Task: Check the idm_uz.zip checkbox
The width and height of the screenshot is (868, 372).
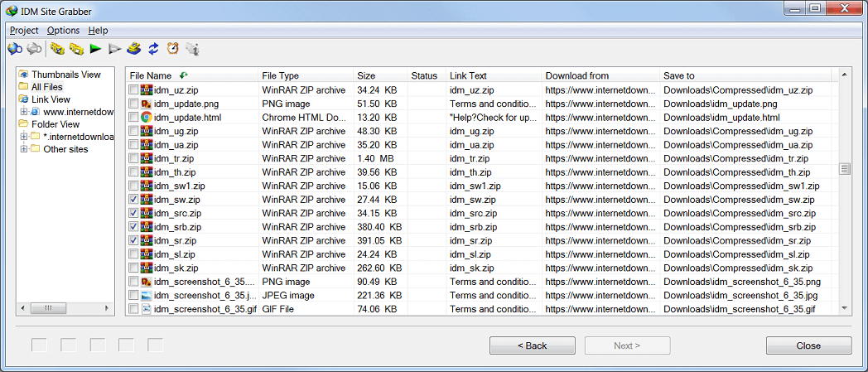Action: 134,90
